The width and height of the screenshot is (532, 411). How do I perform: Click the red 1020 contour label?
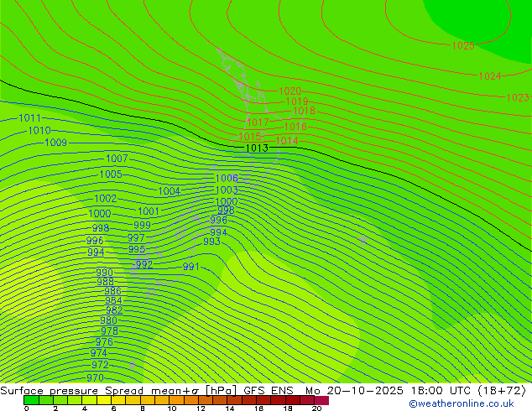point(290,91)
